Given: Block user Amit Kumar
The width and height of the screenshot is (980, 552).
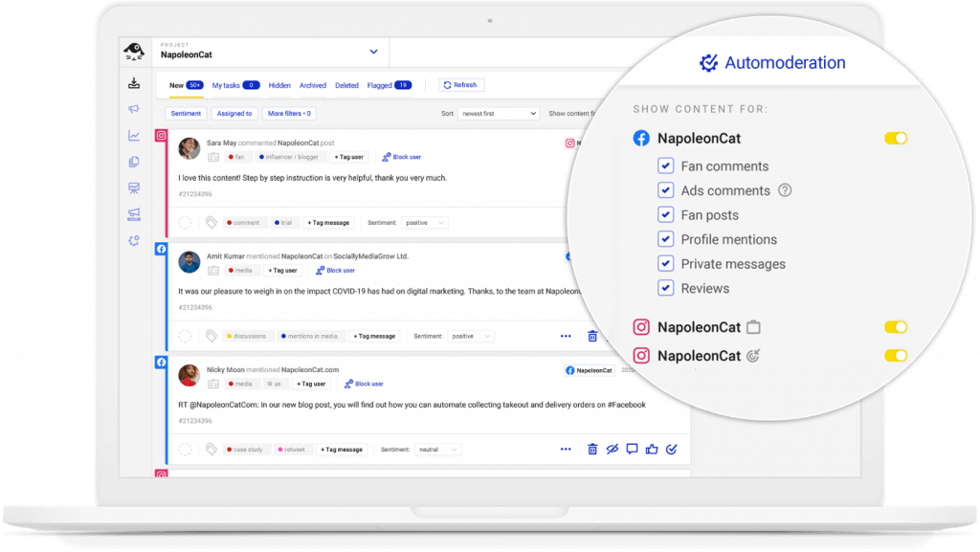Looking at the screenshot, I should click(335, 271).
